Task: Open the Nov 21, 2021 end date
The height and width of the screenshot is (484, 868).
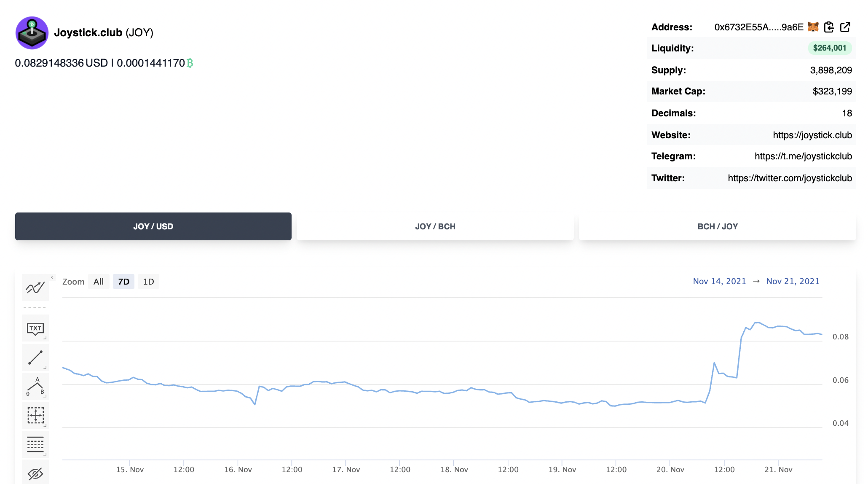Action: point(793,281)
